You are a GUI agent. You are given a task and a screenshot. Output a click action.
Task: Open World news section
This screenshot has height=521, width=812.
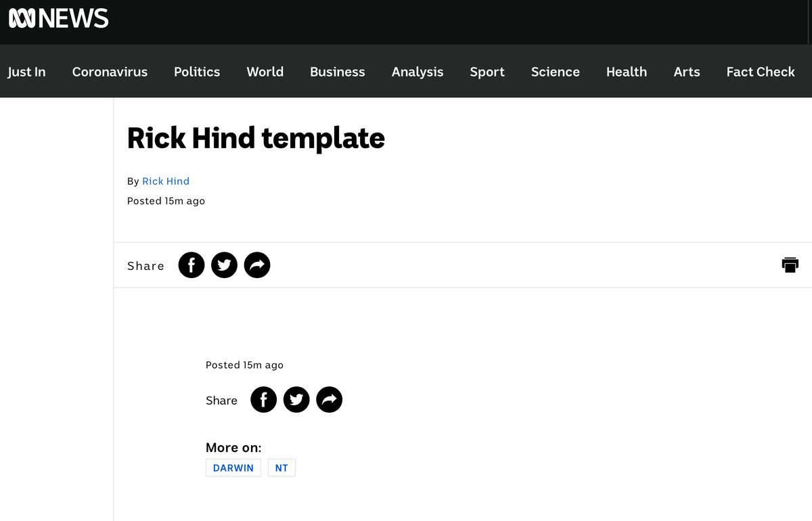265,72
